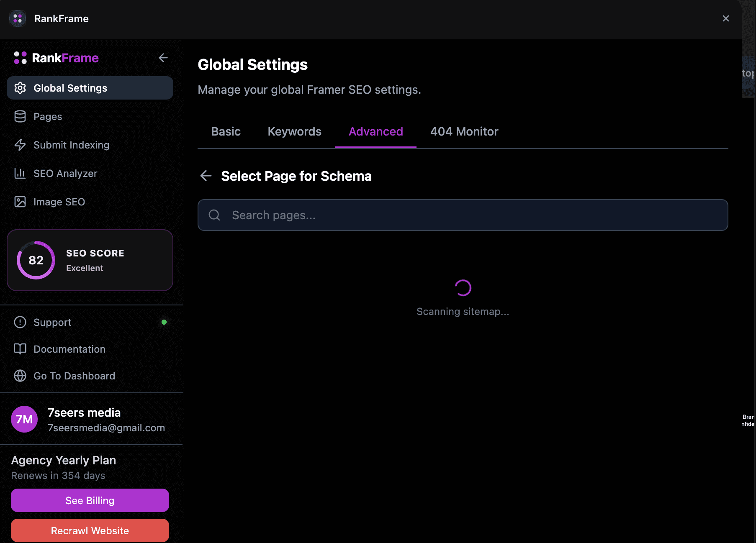The image size is (756, 543).
Task: Click the scanning sitemap spinner
Action: pos(463,288)
